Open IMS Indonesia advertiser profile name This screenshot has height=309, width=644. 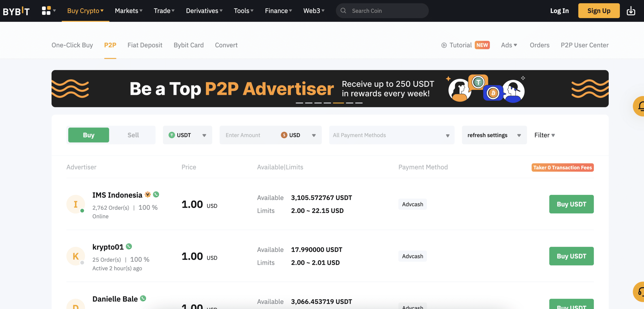click(117, 195)
